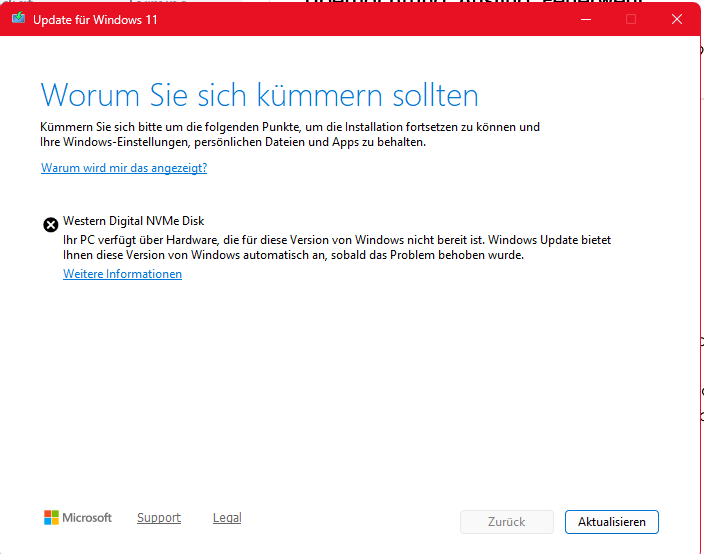The width and height of the screenshot is (704, 554).
Task: Minimize the Update für Windows 11 window
Action: click(x=586, y=19)
